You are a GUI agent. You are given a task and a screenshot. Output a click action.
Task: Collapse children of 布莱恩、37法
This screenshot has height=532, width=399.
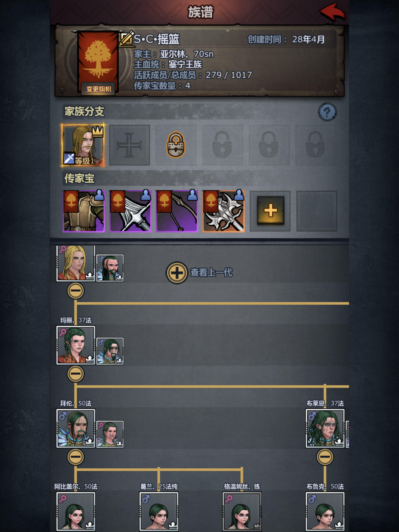(325, 457)
